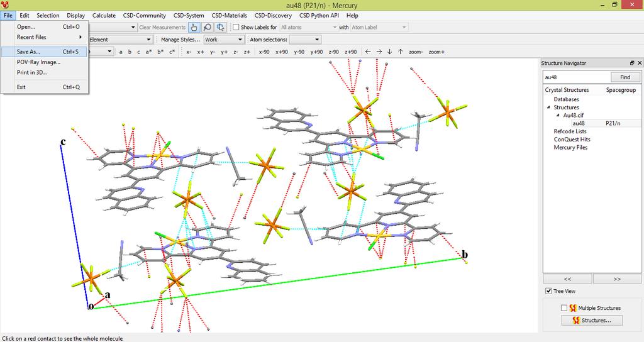
Task: Click the zoom+ button
Action: tap(436, 52)
